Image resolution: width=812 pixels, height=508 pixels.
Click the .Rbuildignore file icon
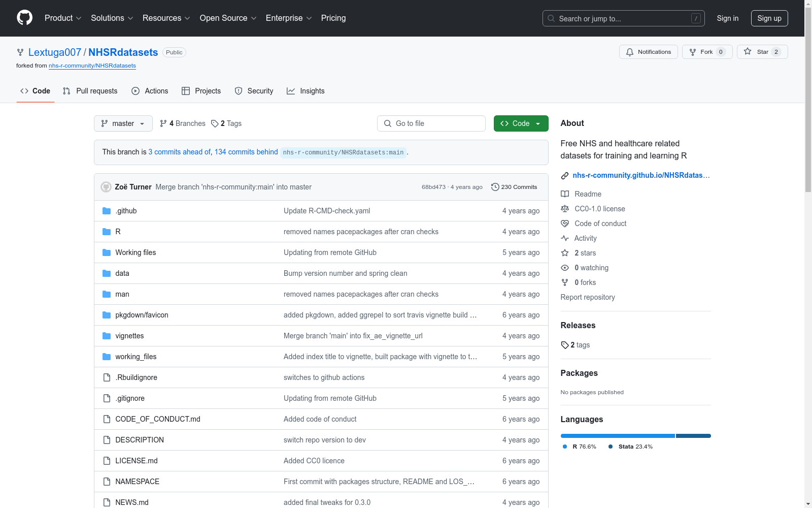pos(107,377)
